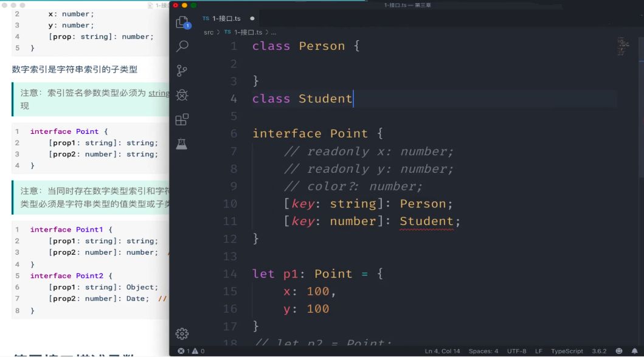Open the Test beaker view
This screenshot has height=357, width=644.
click(x=182, y=144)
